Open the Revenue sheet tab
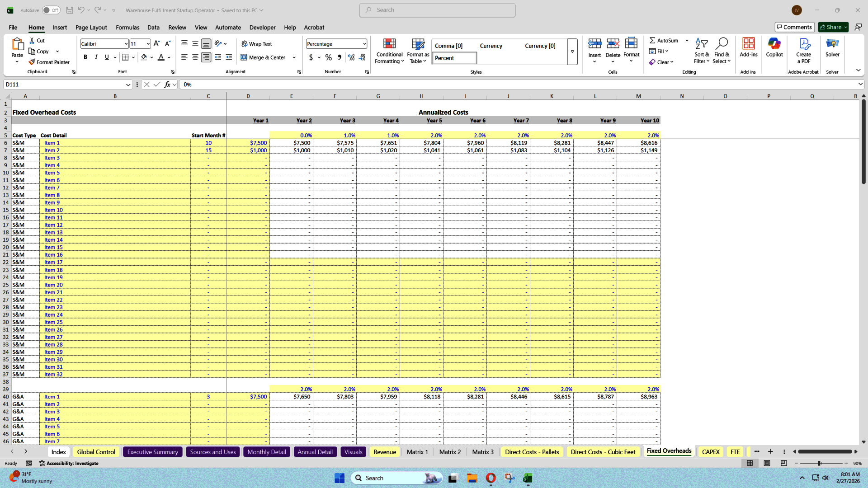Image resolution: width=868 pixels, height=488 pixels. tap(384, 451)
